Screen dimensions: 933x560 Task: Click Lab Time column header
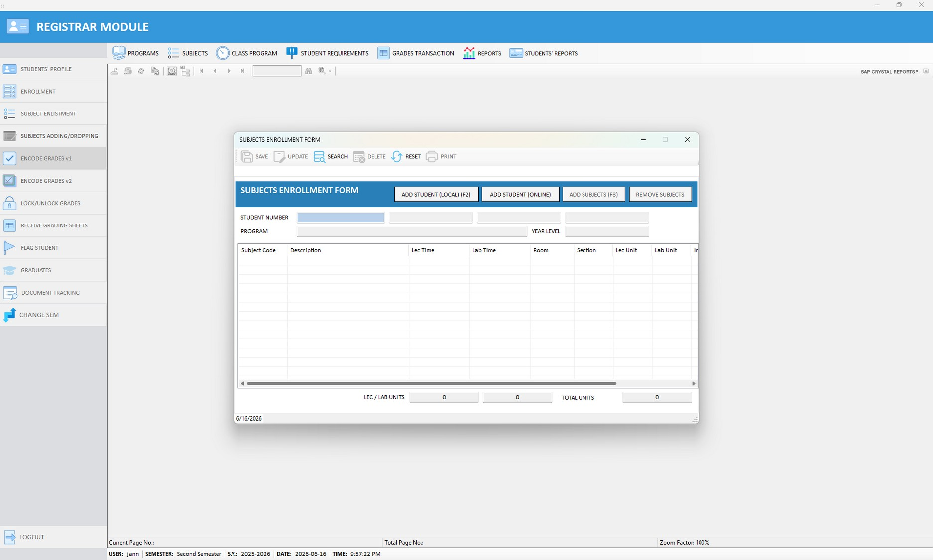500,250
